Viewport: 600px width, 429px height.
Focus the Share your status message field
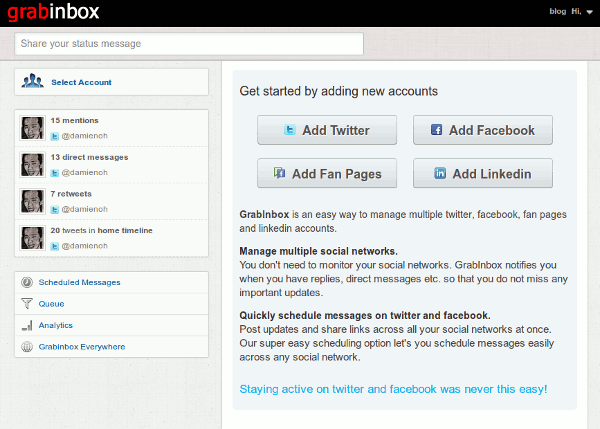point(189,44)
